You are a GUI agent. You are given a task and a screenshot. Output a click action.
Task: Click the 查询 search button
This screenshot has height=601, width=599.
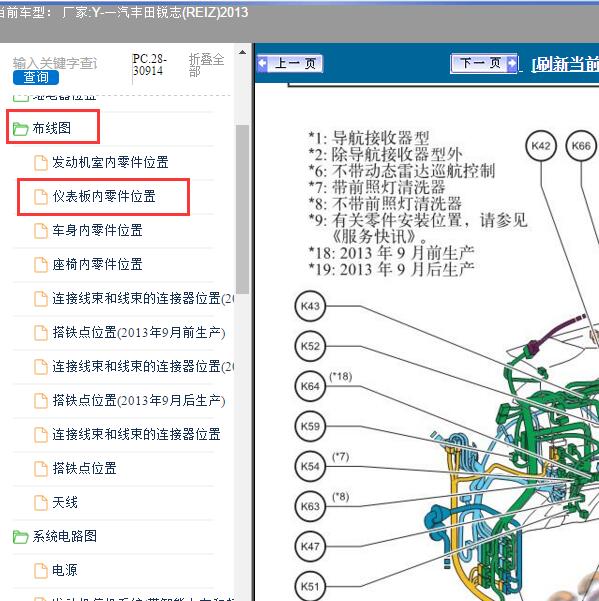[x=36, y=77]
